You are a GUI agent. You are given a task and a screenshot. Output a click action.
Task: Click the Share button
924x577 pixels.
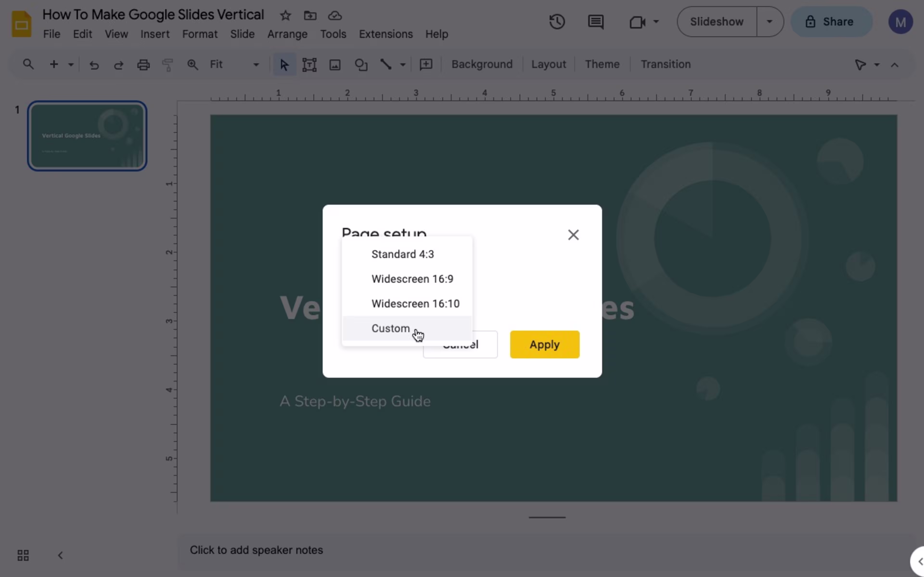click(832, 22)
